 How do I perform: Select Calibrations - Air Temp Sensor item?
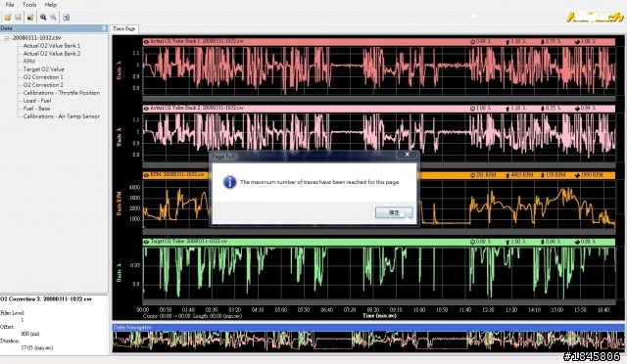(x=61, y=116)
